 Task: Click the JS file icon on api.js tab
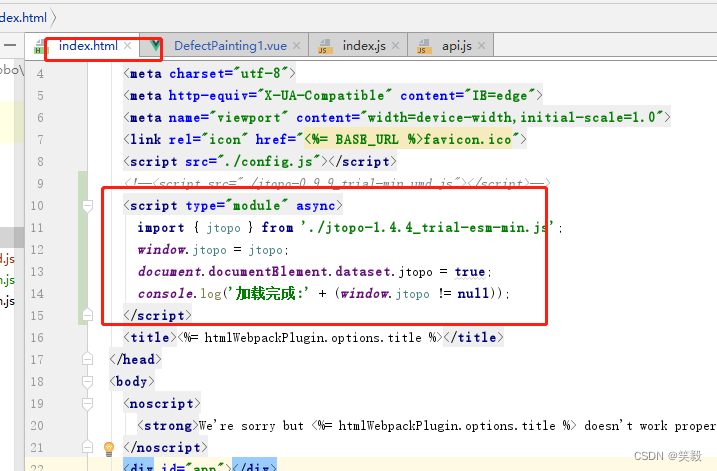pyautogui.click(x=424, y=46)
